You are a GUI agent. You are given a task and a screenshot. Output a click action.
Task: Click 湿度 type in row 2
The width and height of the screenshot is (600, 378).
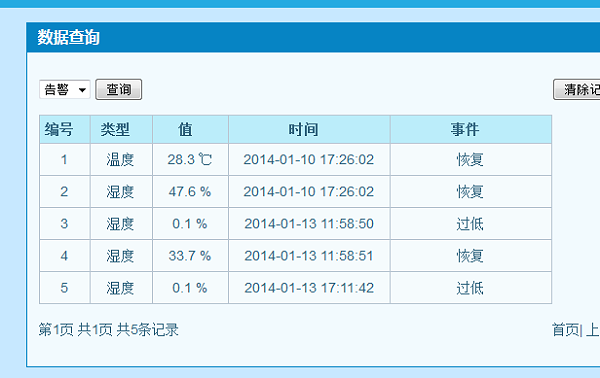[x=120, y=192]
